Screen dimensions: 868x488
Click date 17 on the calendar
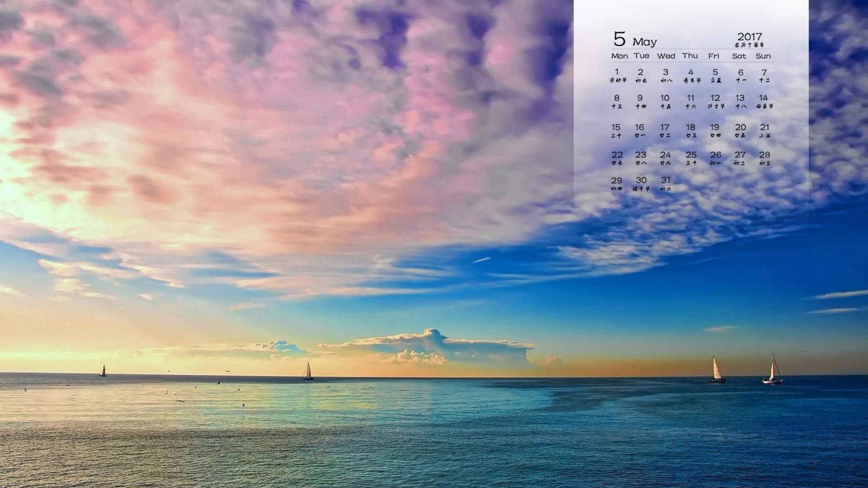click(x=665, y=127)
